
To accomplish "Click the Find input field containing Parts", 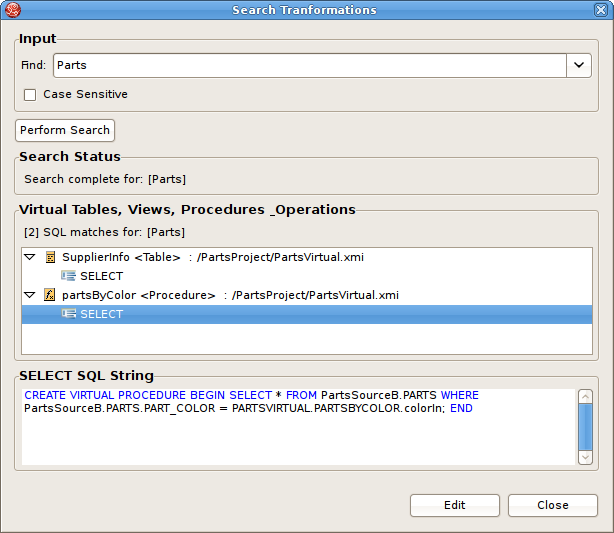I will (x=310, y=65).
